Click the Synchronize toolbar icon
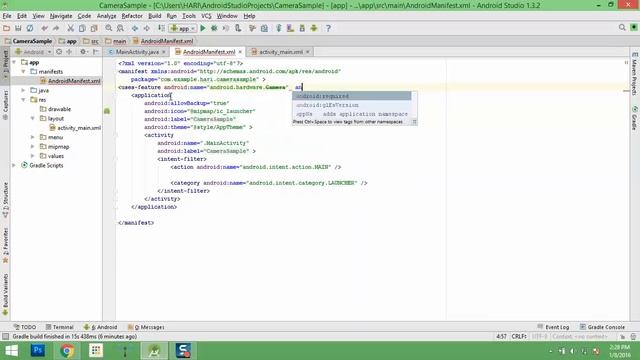The height and width of the screenshot is (360, 640). [30, 28]
